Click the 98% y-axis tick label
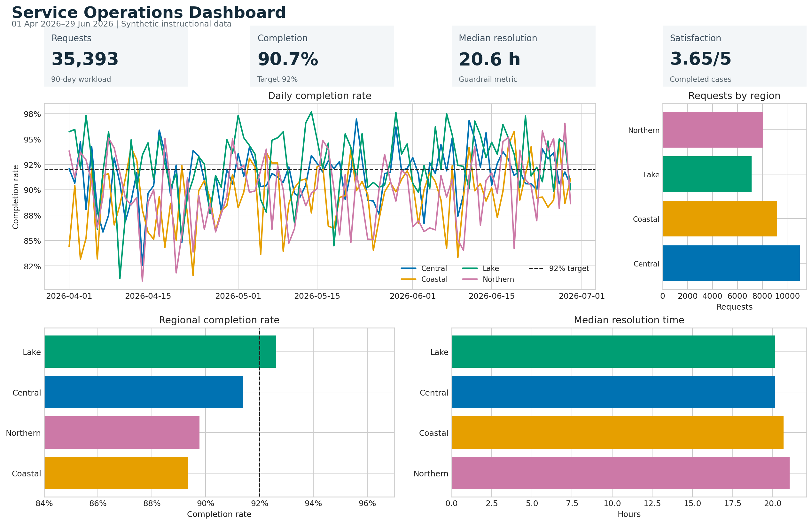 point(32,114)
